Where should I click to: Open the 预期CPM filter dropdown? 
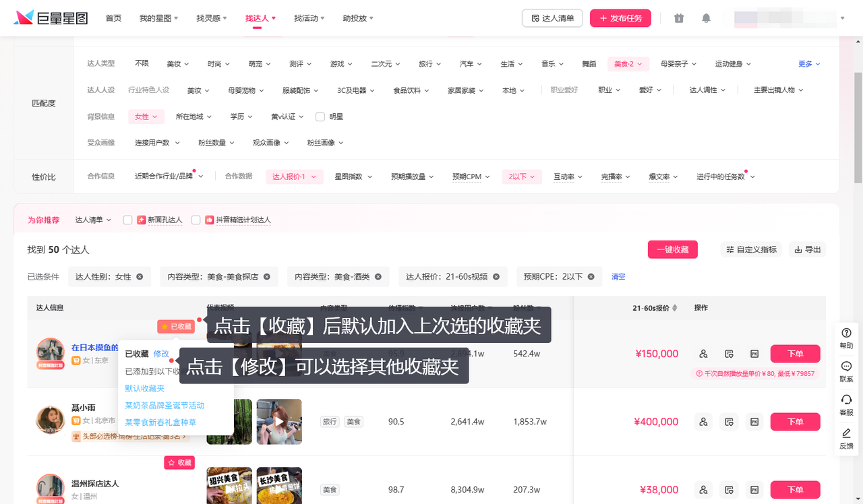coord(471,177)
